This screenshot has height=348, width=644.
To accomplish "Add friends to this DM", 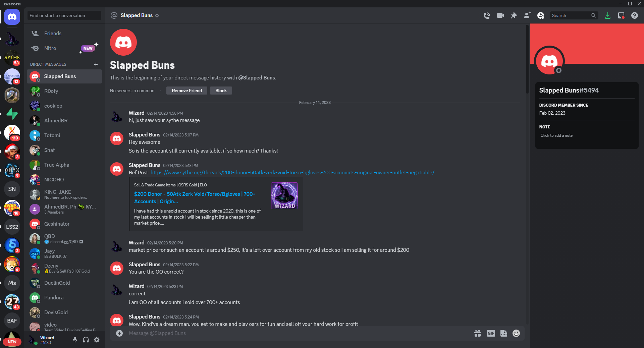I will [x=527, y=15].
